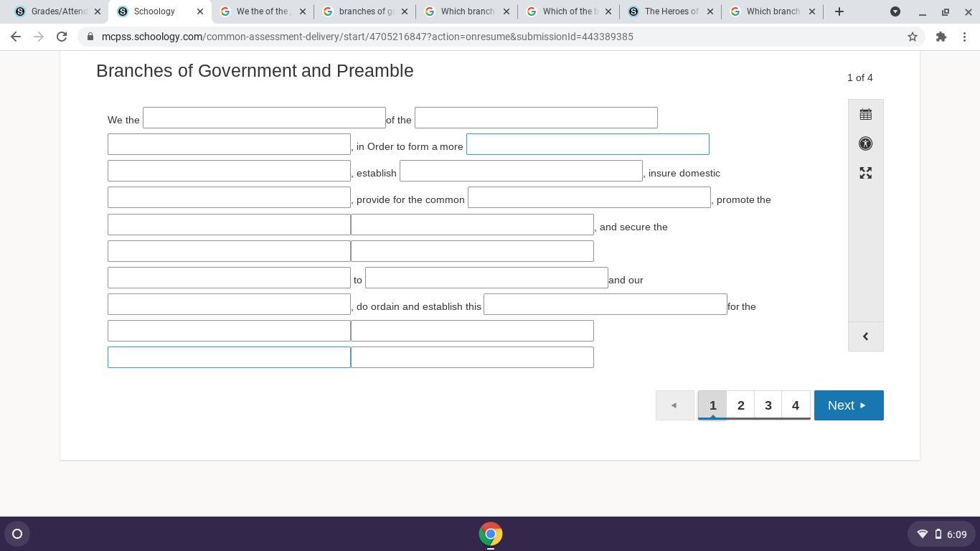Click the blank after 'form a more'
This screenshot has height=551, width=980.
[x=588, y=144]
